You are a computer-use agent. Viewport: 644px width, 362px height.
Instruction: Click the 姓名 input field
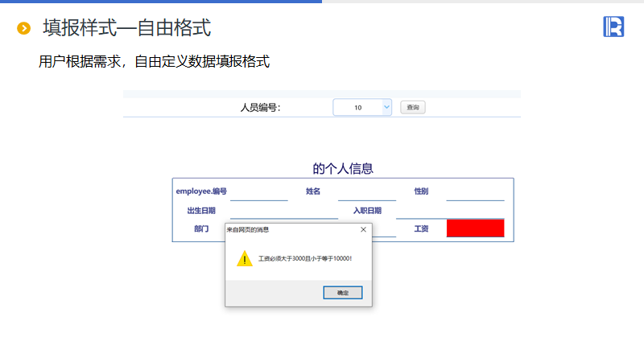367,191
